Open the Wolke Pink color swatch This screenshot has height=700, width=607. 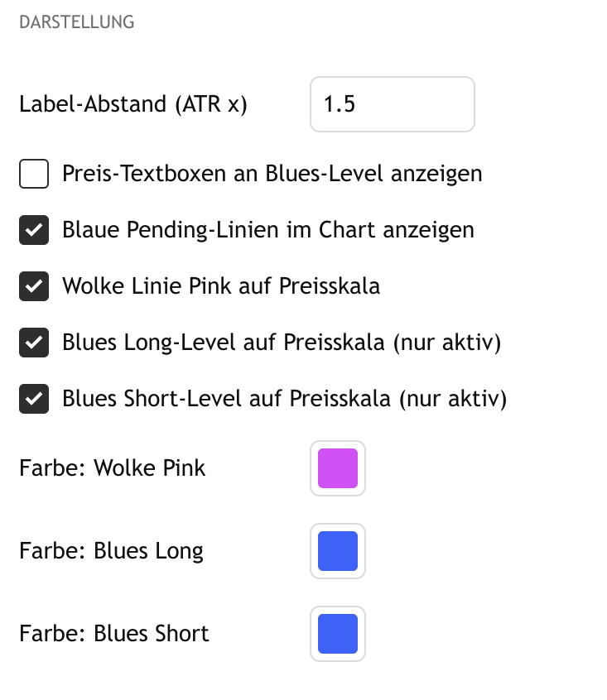[338, 468]
